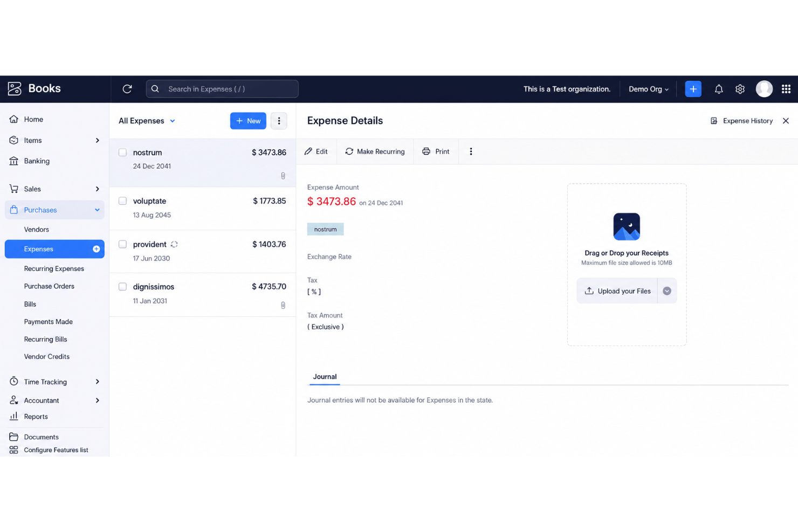This screenshot has width=798, height=532.
Task: Click the Home house icon
Action: pyautogui.click(x=14, y=119)
